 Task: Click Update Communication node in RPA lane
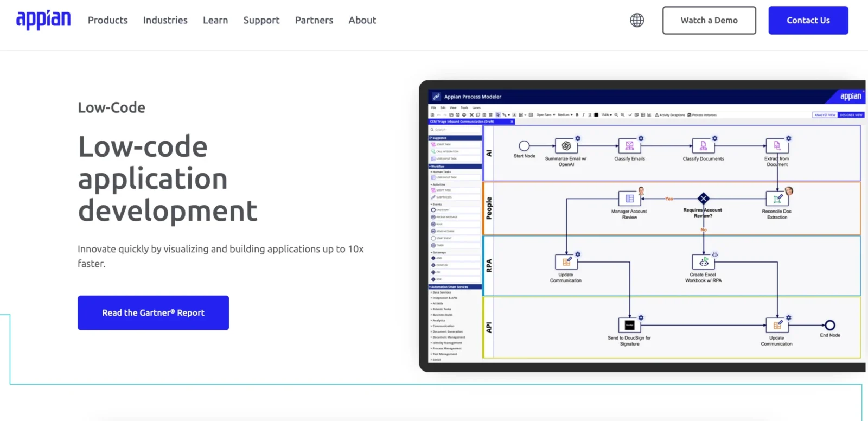point(566,262)
